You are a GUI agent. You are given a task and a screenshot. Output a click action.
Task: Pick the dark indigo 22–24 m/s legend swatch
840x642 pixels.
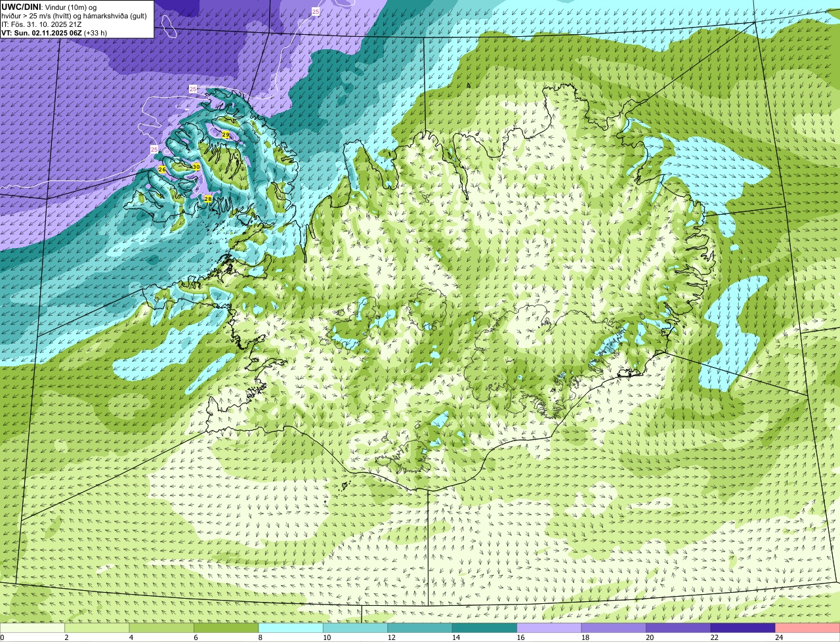(743, 628)
